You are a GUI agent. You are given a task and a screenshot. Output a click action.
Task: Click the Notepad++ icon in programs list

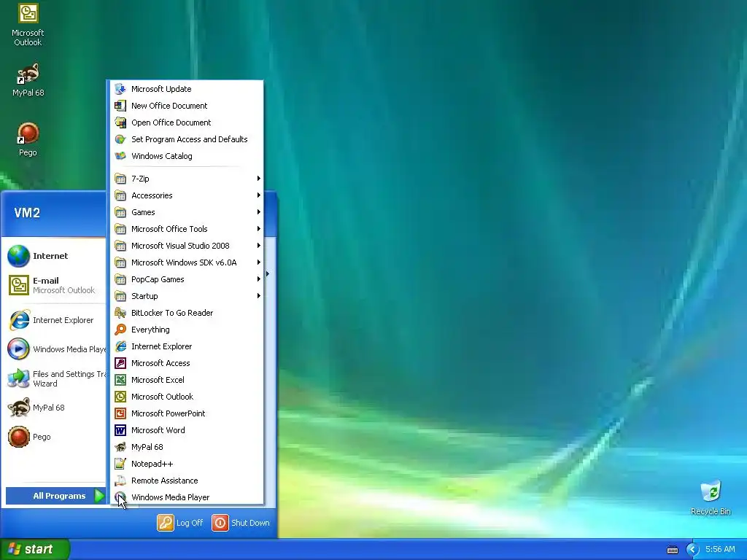pyautogui.click(x=120, y=464)
